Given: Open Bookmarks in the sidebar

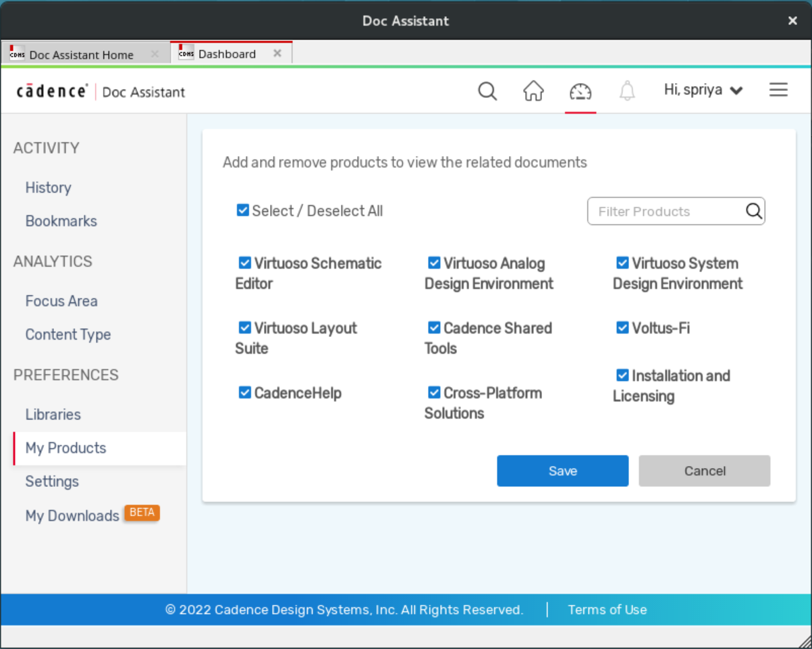Looking at the screenshot, I should click(61, 221).
